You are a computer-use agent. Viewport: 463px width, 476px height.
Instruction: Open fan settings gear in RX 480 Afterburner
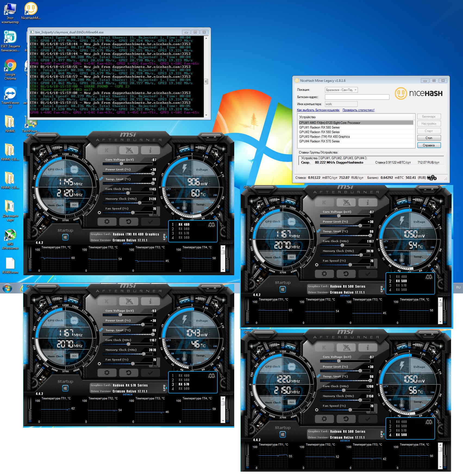(x=99, y=212)
